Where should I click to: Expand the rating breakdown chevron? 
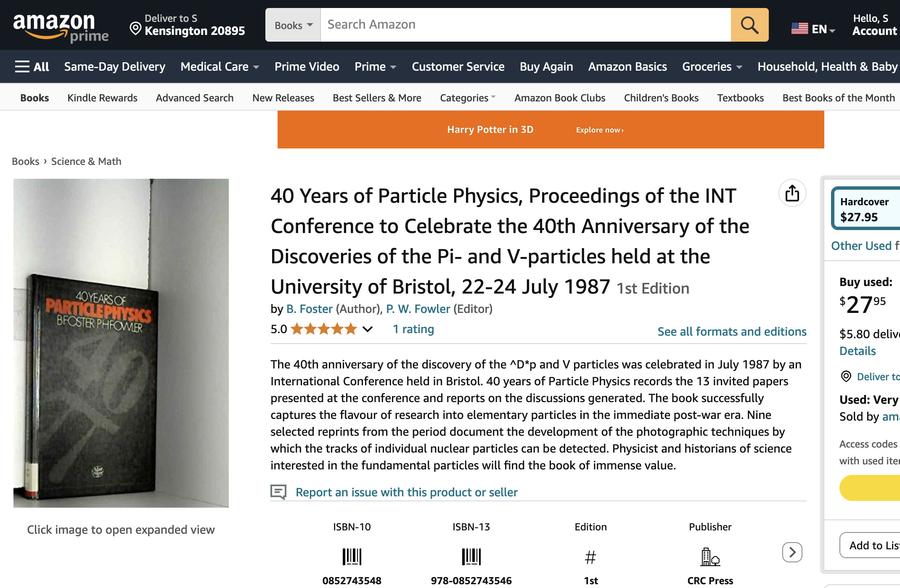point(368,329)
